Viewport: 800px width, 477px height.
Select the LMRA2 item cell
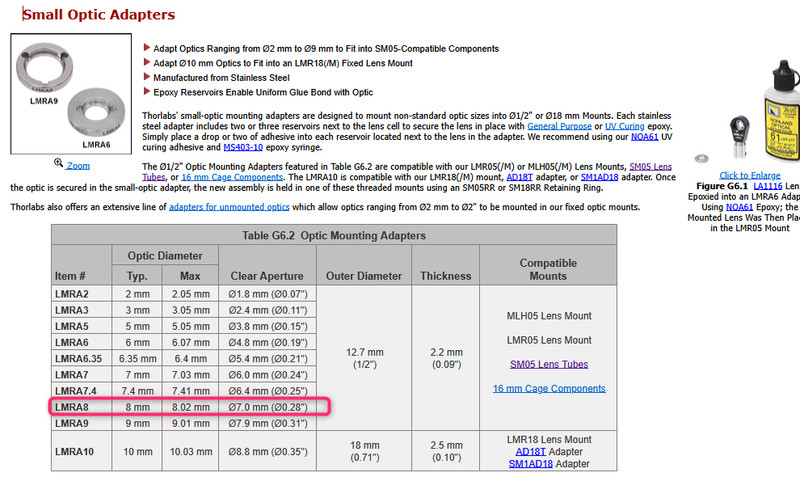click(x=82, y=294)
